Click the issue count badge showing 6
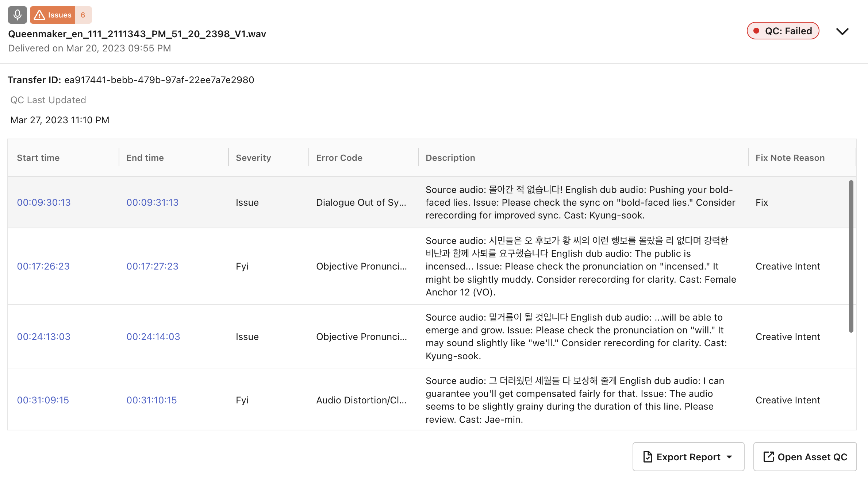The width and height of the screenshot is (868, 480). (x=83, y=15)
